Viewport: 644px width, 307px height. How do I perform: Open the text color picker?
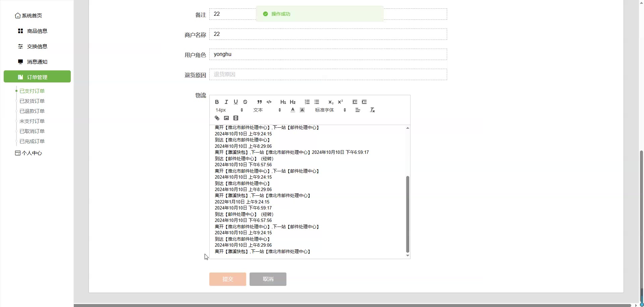coord(293,110)
